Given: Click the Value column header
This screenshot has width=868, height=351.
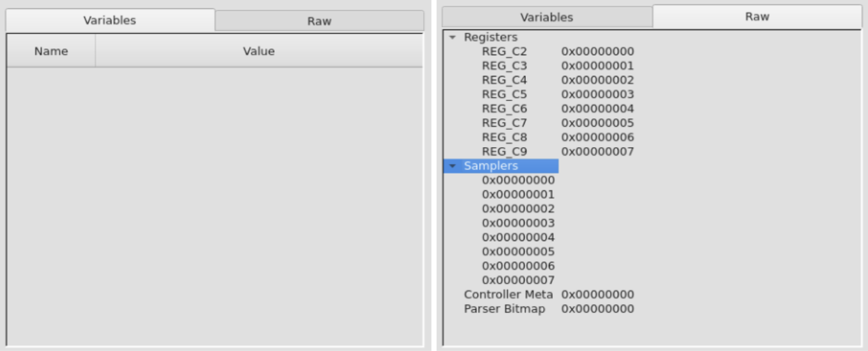Looking at the screenshot, I should click(x=259, y=51).
